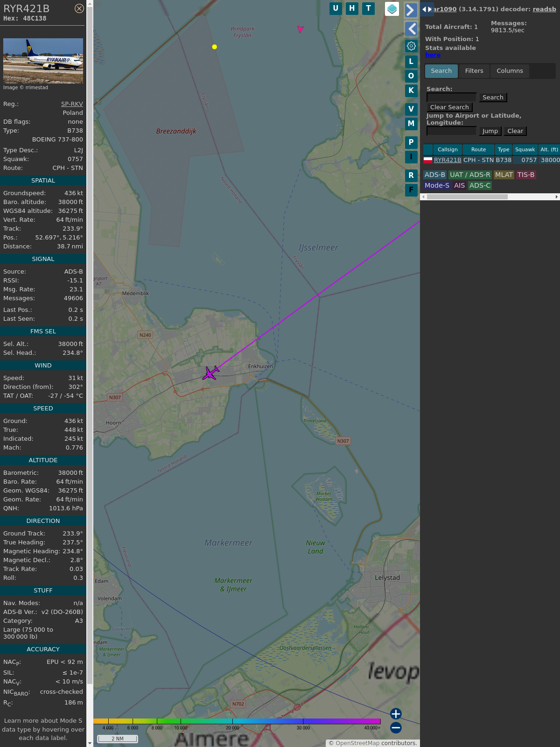Zoom out with the minus button
The width and height of the screenshot is (560, 747).
point(396,727)
